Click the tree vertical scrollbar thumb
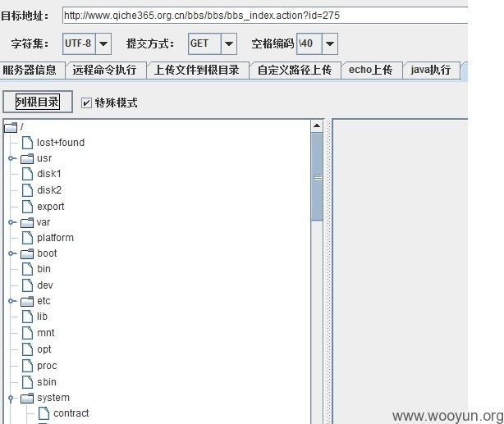Viewport: 504px width, 424px height. point(317,177)
